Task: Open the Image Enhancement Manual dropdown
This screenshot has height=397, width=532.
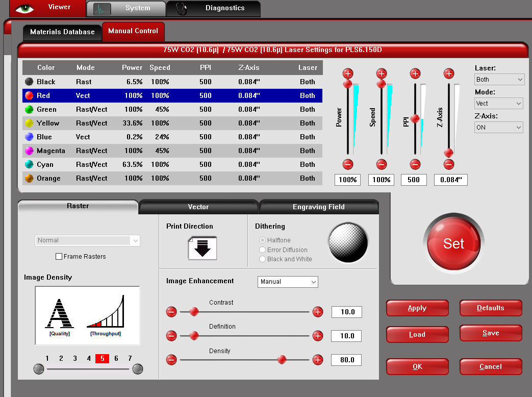Action: click(x=288, y=282)
